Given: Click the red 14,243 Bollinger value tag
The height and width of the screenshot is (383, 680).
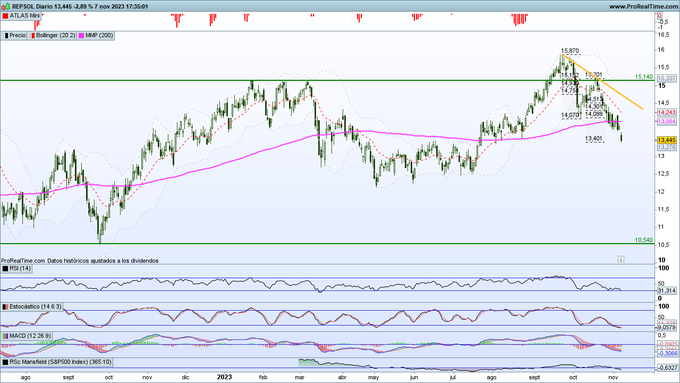Looking at the screenshot, I should click(x=667, y=113).
